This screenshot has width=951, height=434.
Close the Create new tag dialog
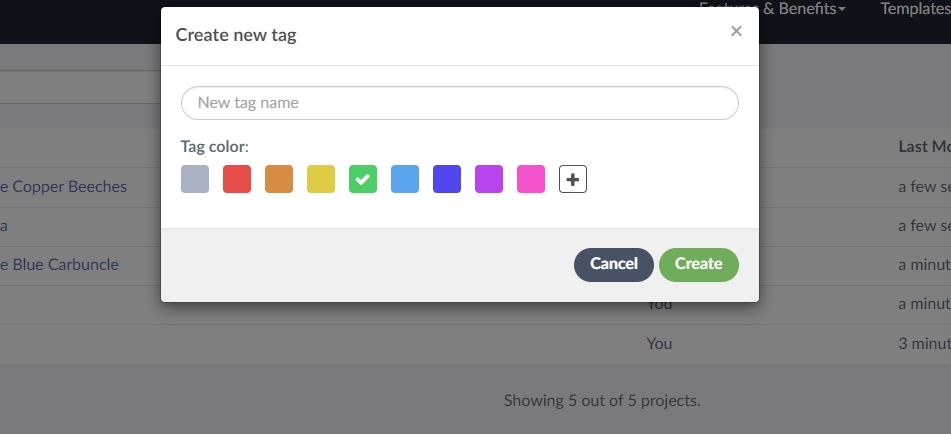click(x=736, y=31)
